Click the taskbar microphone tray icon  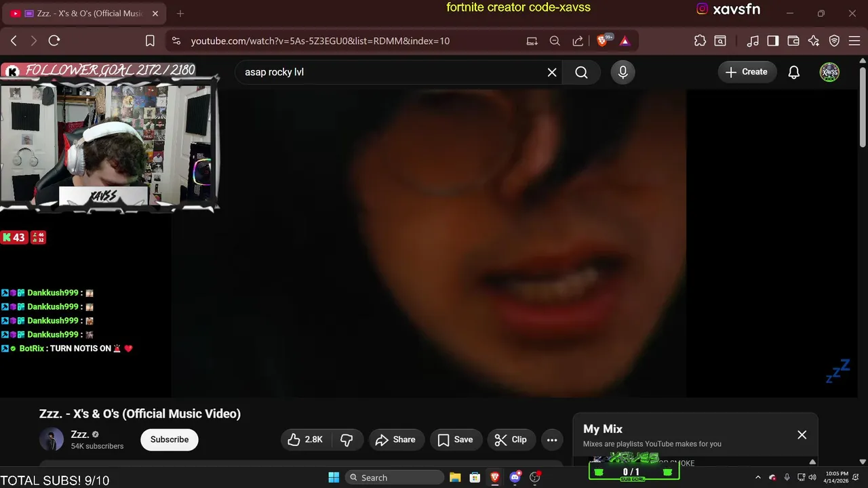(x=787, y=477)
